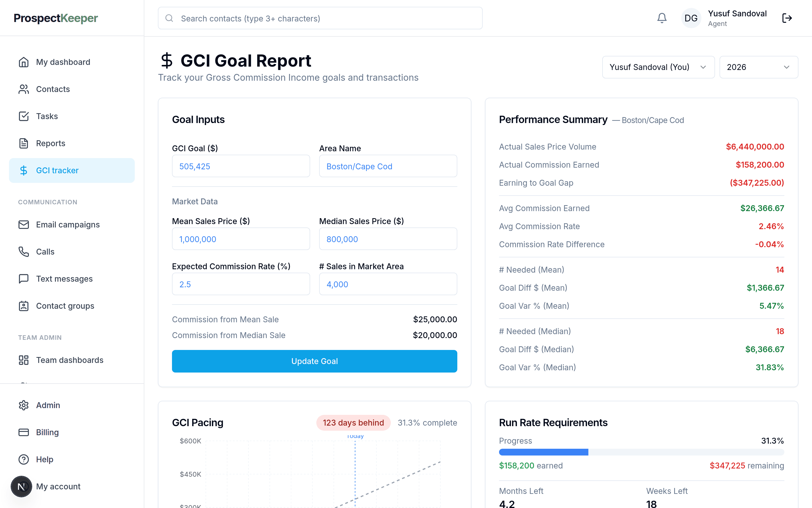The height and width of the screenshot is (508, 812).
Task: Click the Contacts people icon
Action: (23, 89)
